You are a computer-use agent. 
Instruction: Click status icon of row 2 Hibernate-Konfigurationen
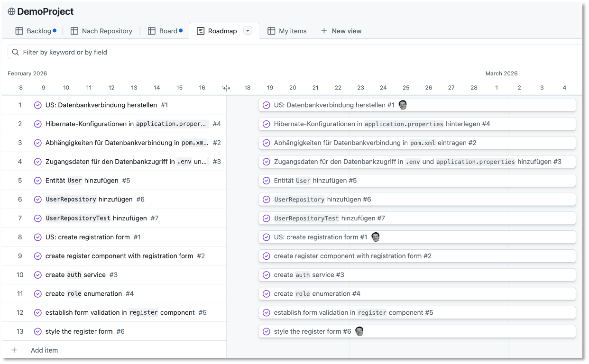pyautogui.click(x=38, y=124)
